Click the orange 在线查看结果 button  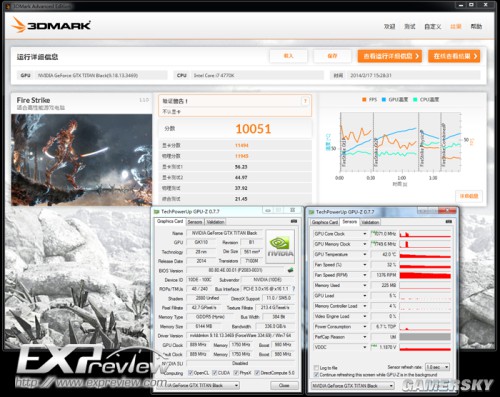tap(454, 56)
